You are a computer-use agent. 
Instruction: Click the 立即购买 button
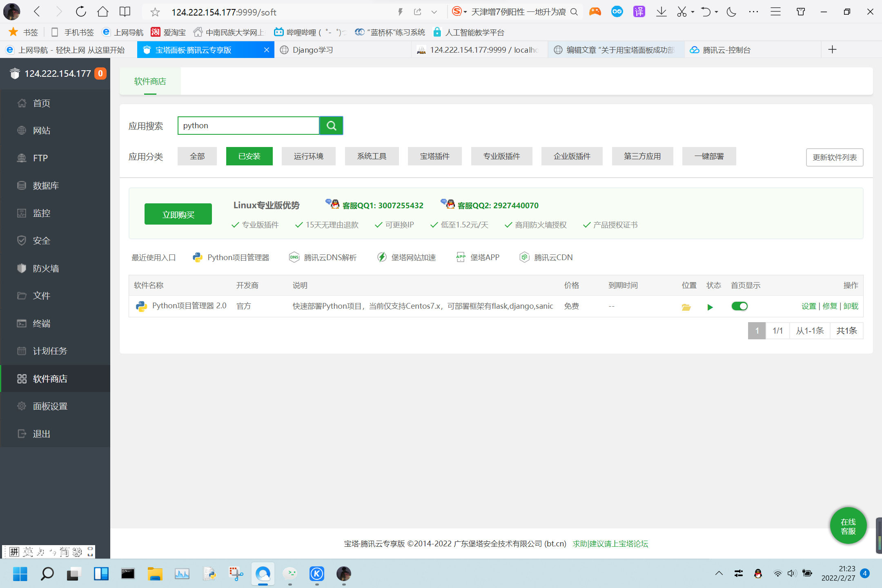[x=178, y=214]
